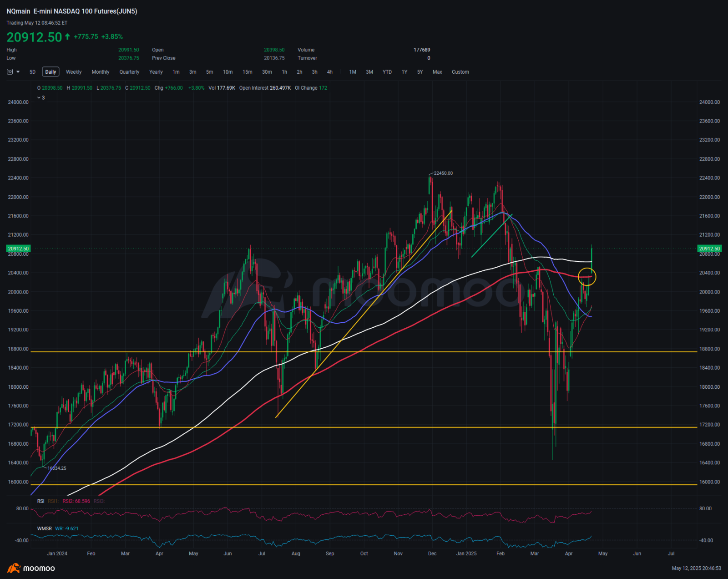Open the period dropdown arrow beside 1D

click(18, 72)
